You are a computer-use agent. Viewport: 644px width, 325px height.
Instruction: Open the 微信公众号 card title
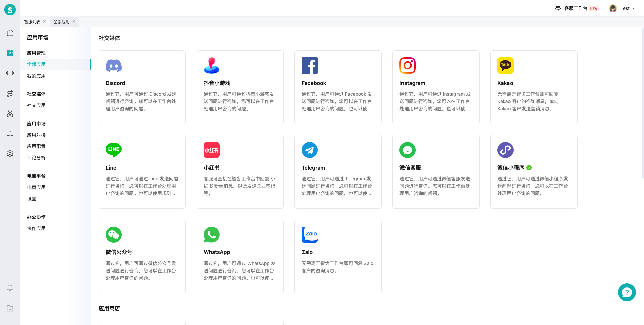tap(119, 252)
